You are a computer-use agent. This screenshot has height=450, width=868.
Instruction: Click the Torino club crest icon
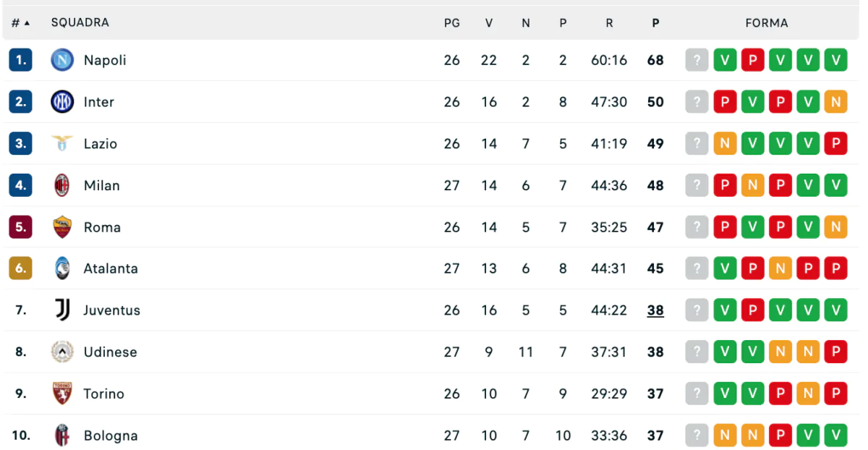(62, 394)
